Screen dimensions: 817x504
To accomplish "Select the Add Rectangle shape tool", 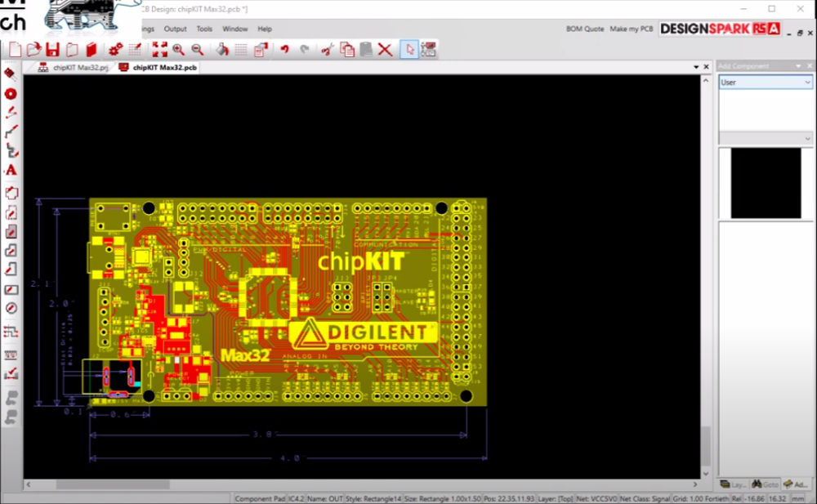I will click(11, 289).
